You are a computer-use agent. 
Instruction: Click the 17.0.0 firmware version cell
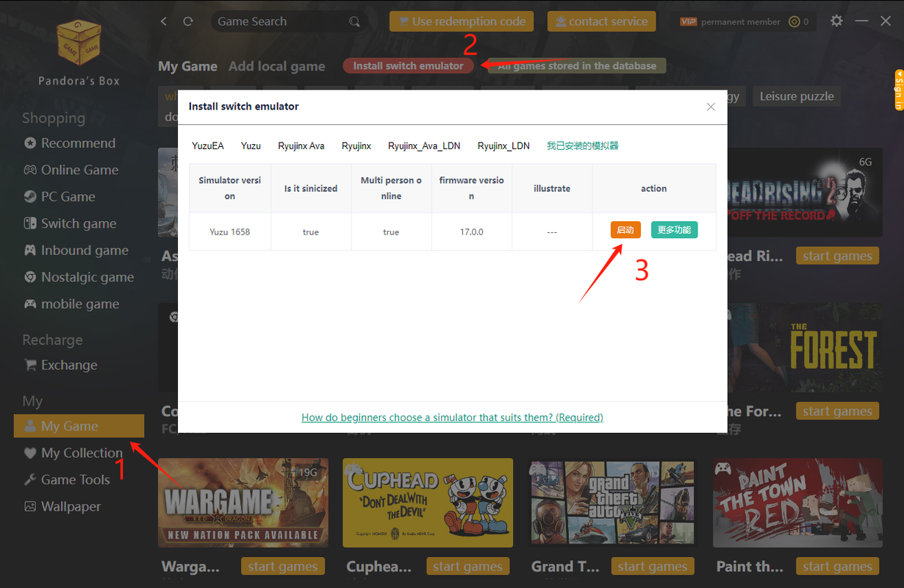[471, 232]
